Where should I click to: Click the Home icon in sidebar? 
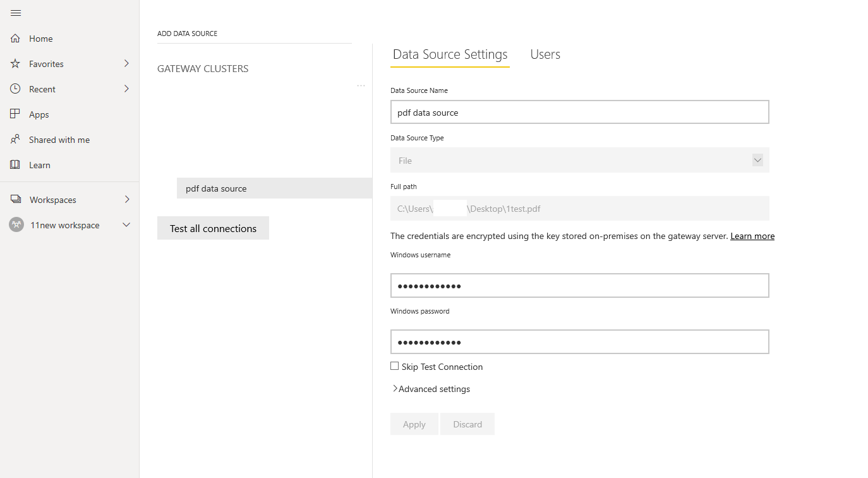[x=16, y=39]
